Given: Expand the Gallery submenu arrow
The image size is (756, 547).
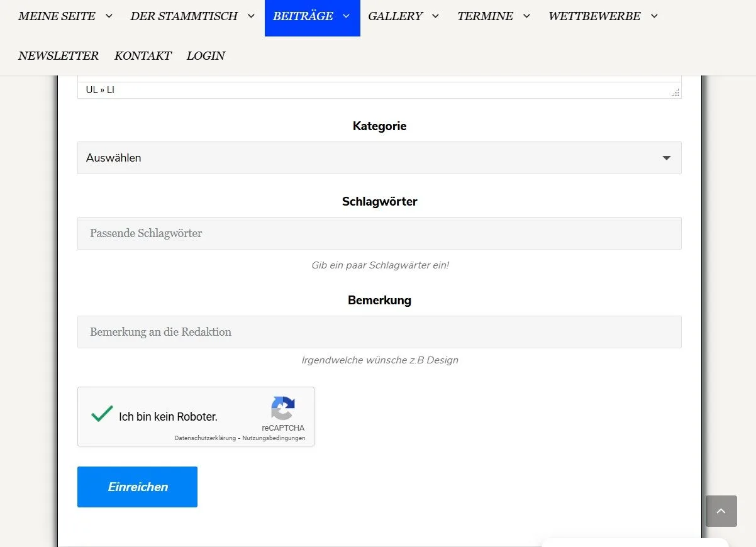Looking at the screenshot, I should 435,16.
